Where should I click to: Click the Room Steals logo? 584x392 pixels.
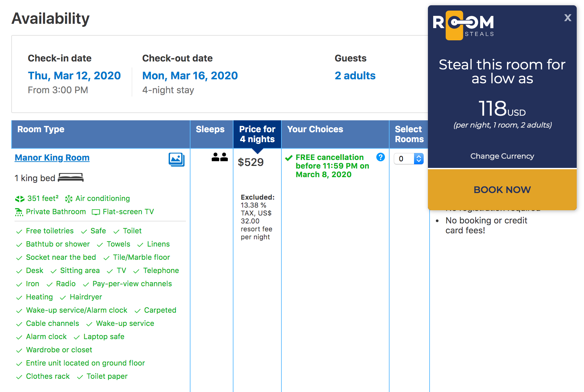point(463,25)
